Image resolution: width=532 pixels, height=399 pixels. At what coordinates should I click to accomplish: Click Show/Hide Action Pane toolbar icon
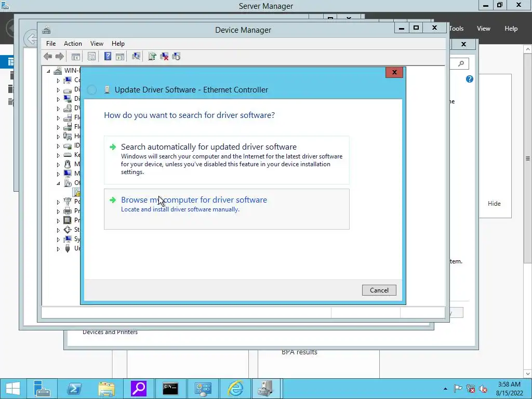(x=120, y=56)
